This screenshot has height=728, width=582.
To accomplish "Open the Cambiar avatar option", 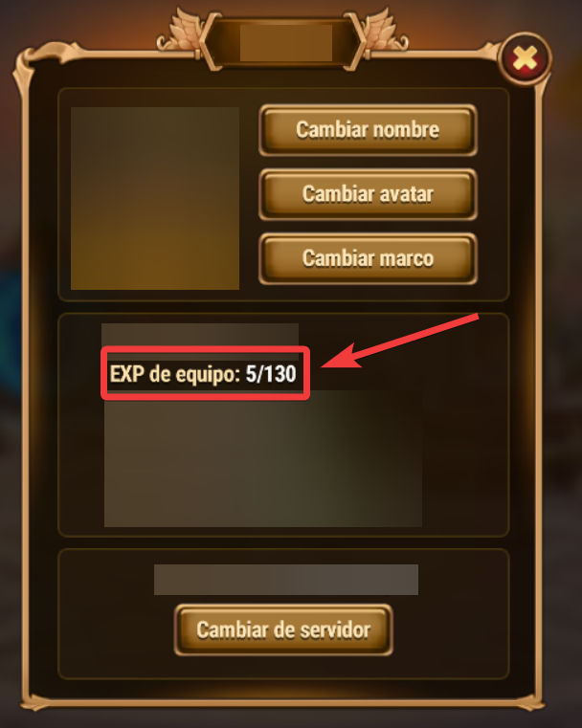I will pyautogui.click(x=368, y=194).
